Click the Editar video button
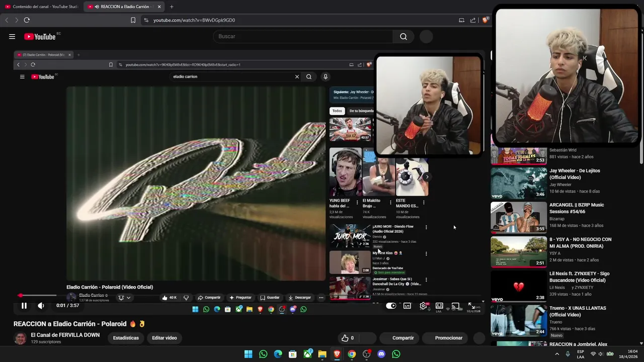The image size is (644, 362). coord(165,338)
